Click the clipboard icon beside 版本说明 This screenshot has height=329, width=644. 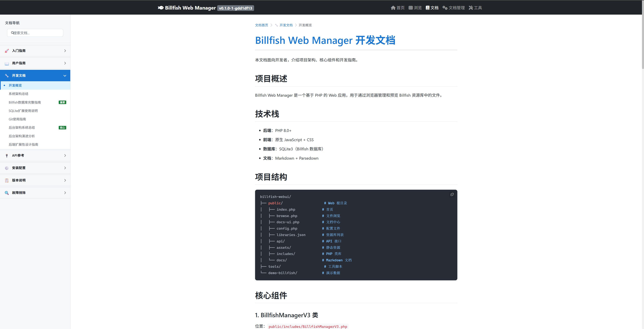coord(7,180)
